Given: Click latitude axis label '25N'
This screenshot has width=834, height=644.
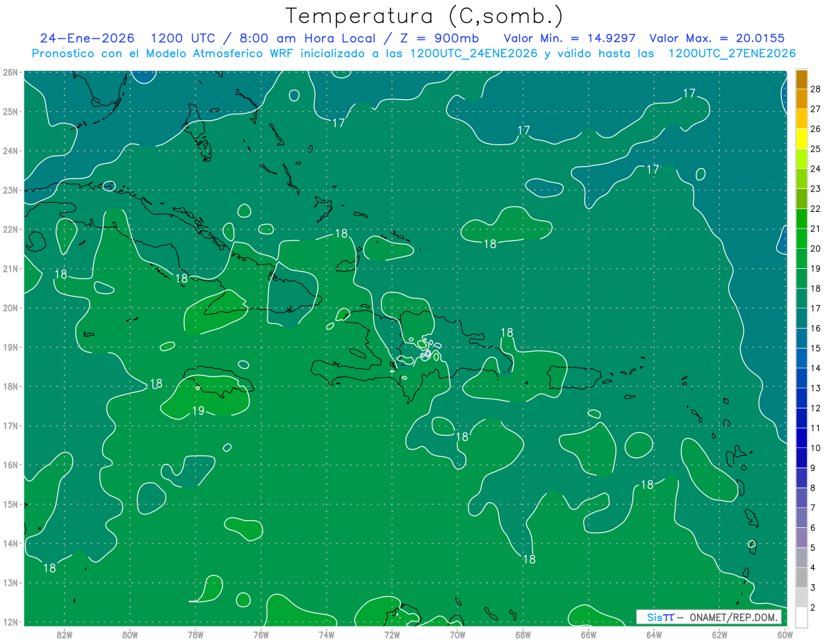Looking at the screenshot, I should click(x=10, y=112).
